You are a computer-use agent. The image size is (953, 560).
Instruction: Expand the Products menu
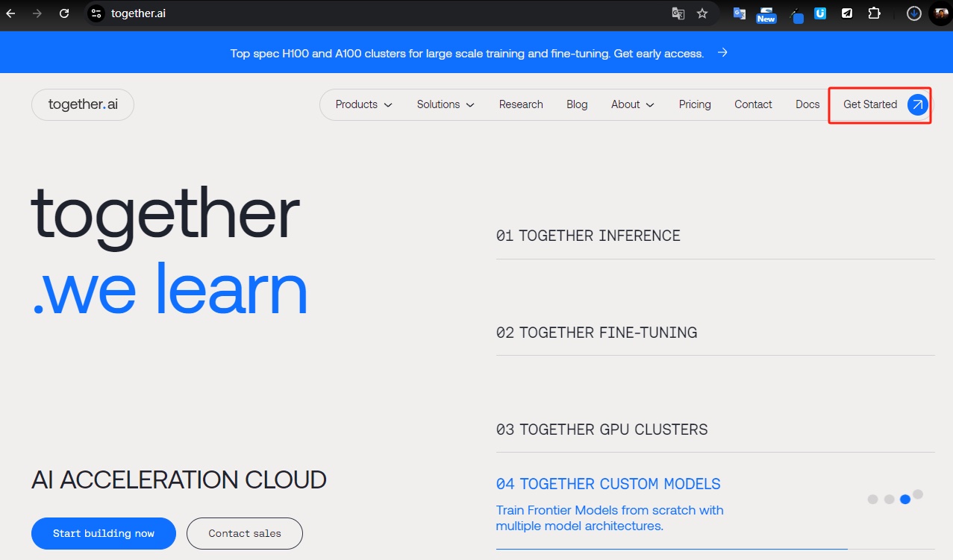coord(364,104)
